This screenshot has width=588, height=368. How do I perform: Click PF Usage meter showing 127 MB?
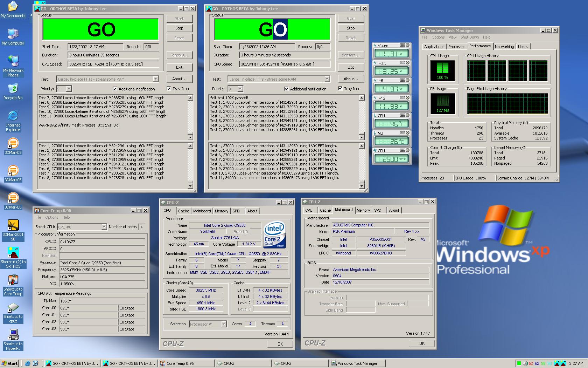coord(442,103)
